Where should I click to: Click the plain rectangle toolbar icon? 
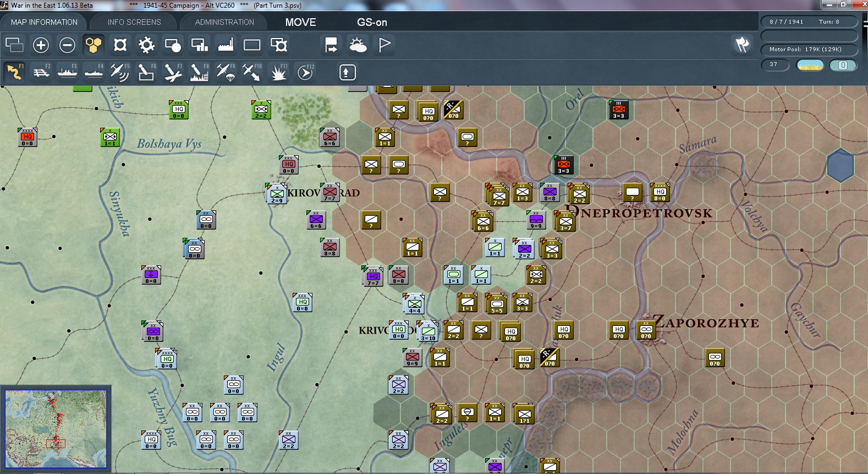(252, 45)
